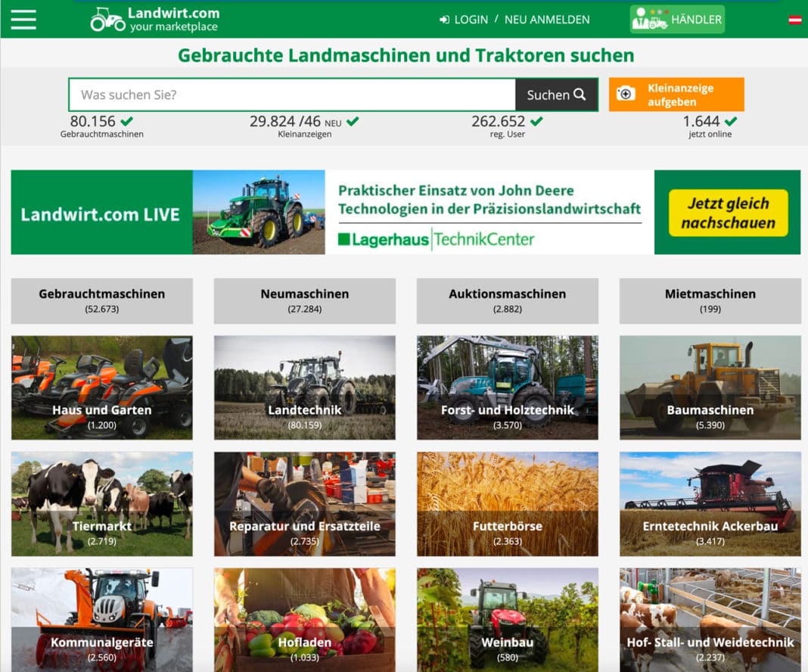Click the 80.156 Gebrauchtmaschinen statistic

click(101, 126)
